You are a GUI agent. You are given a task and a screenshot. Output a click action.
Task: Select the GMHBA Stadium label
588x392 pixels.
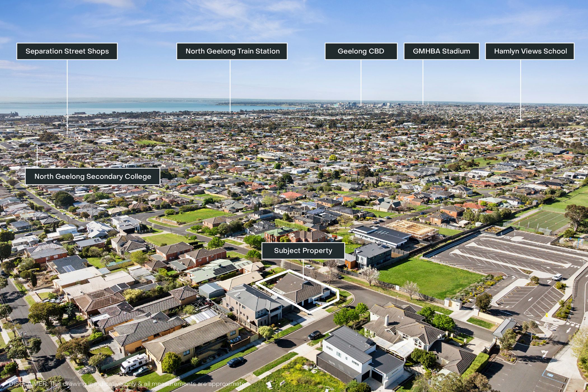pyautogui.click(x=441, y=51)
